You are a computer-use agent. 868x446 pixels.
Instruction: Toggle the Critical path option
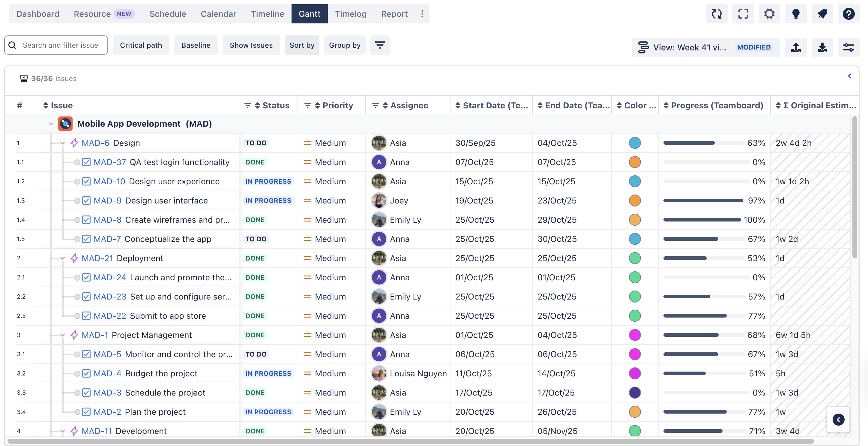click(141, 45)
